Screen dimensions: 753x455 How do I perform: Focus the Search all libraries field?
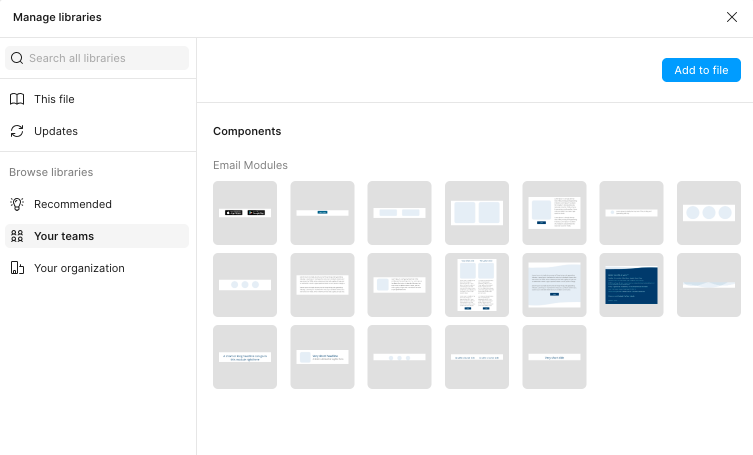[97, 58]
